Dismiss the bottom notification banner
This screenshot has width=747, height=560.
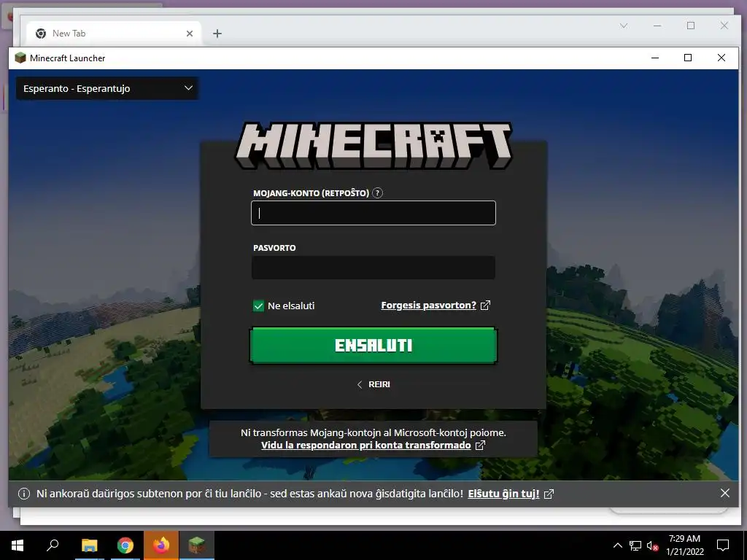pyautogui.click(x=724, y=494)
